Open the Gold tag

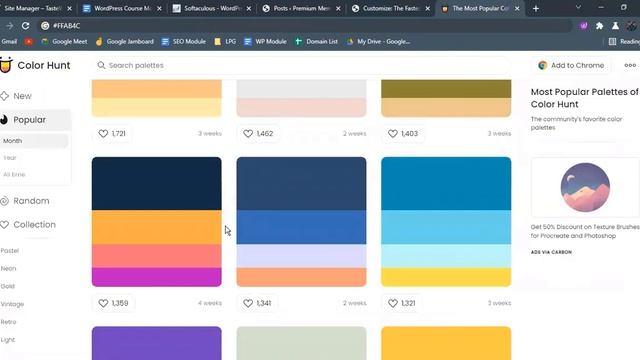[8, 286]
